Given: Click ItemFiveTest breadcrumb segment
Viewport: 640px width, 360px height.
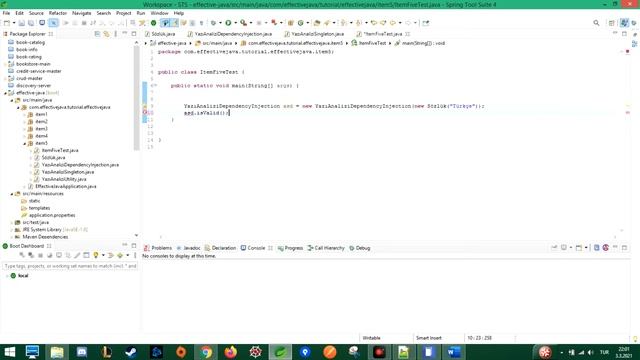Looking at the screenshot, I should 369,43.
